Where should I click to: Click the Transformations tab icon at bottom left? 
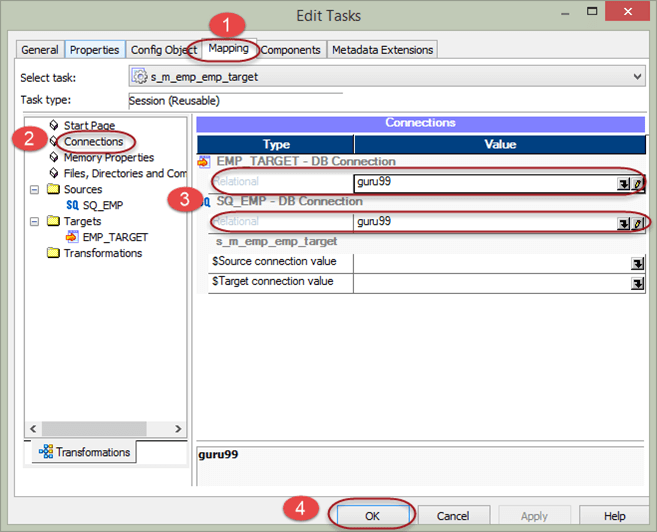click(x=46, y=452)
